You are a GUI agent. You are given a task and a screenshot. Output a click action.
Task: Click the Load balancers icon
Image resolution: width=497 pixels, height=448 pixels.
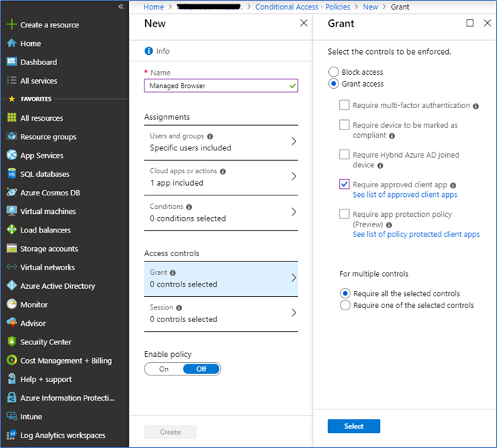coord(12,230)
